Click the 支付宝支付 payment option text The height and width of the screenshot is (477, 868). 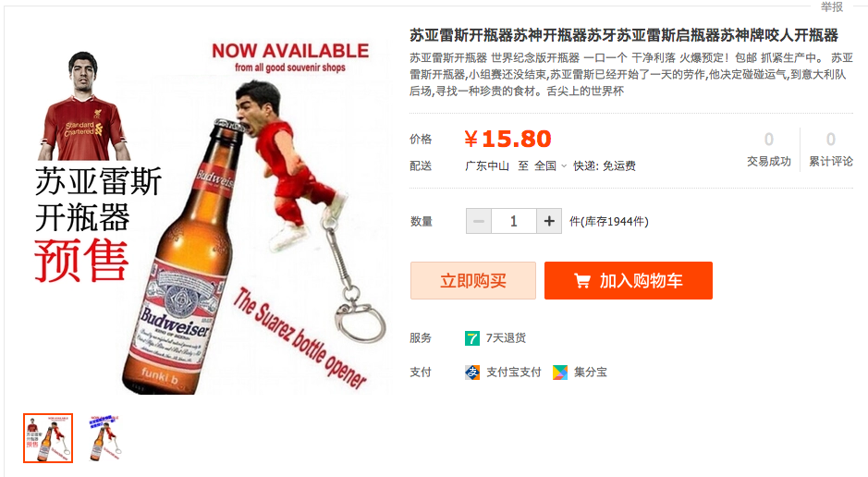click(x=514, y=373)
